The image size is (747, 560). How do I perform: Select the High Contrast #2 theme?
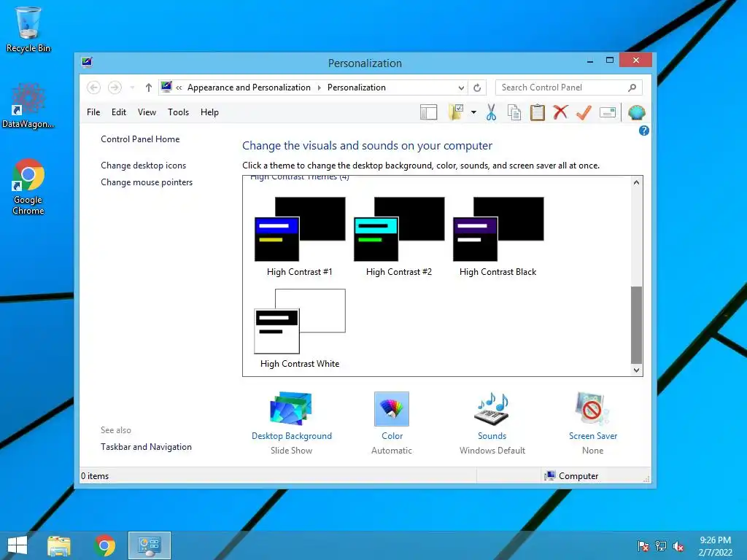pos(399,237)
